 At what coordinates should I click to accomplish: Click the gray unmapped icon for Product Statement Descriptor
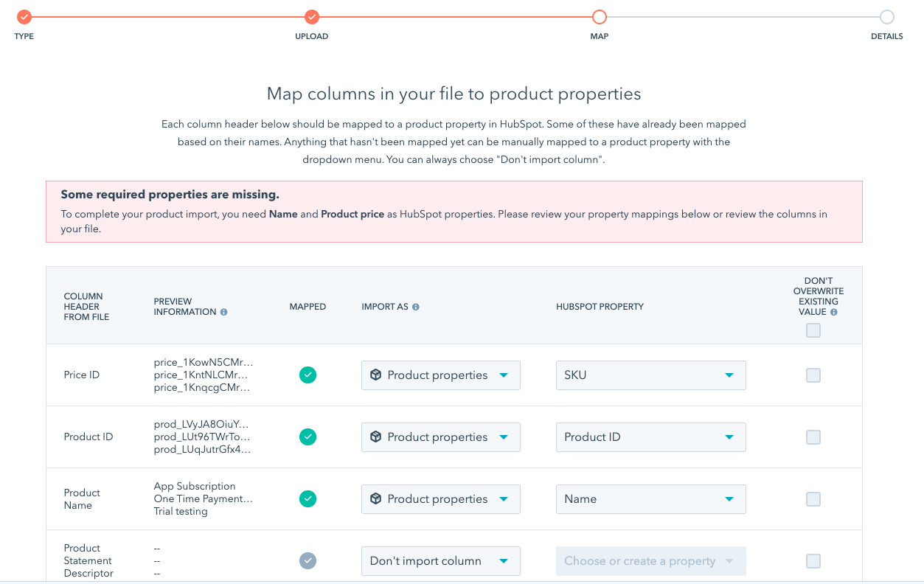point(308,561)
